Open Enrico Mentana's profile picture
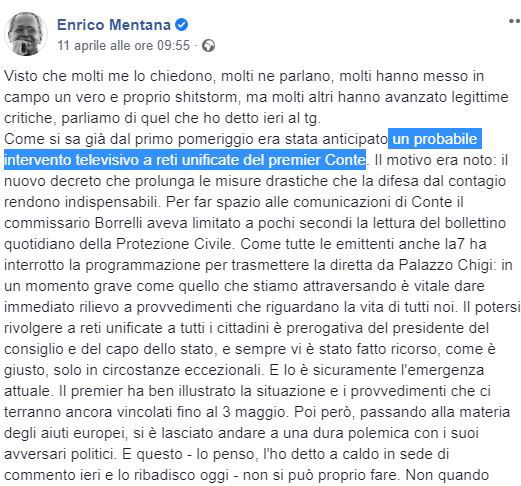Screen dimensions: 521x486 [x=26, y=34]
